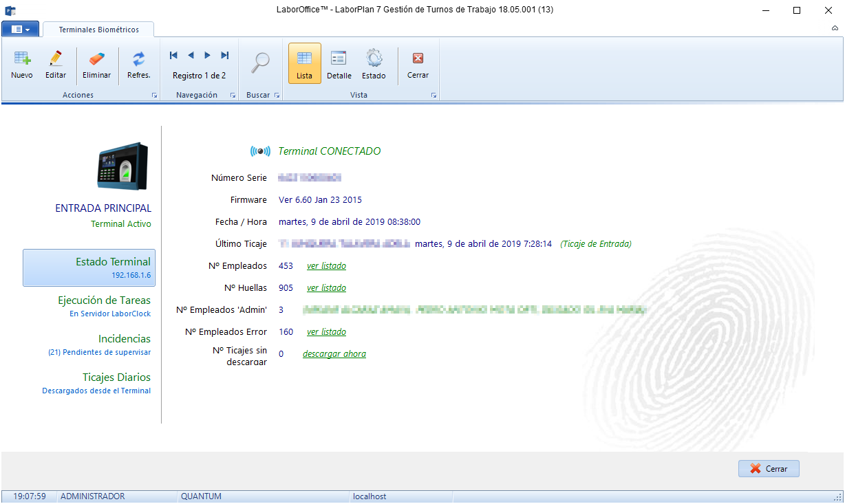Switch to Lista view
Image resolution: width=845 pixels, height=504 pixels.
(x=304, y=64)
